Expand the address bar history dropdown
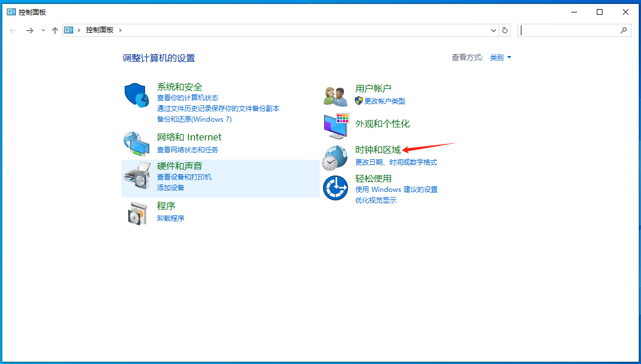Screen dimensions: 641x364 tap(493, 30)
